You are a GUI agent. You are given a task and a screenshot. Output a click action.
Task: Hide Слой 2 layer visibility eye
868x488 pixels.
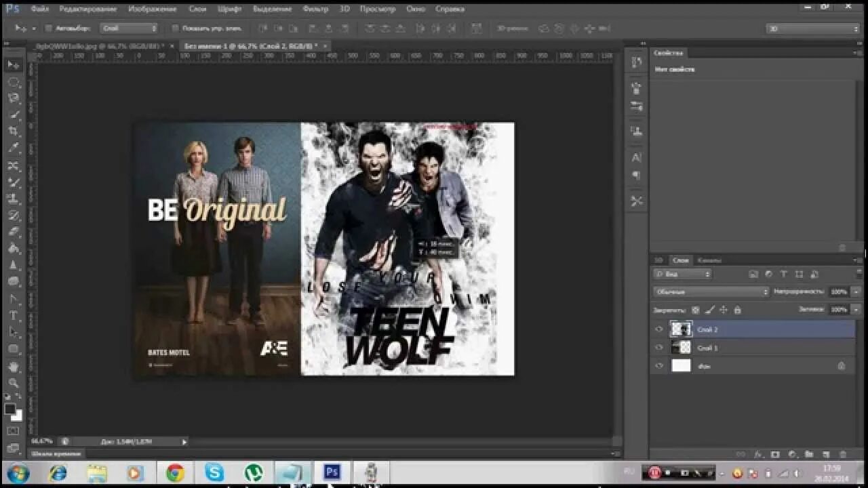click(x=658, y=329)
